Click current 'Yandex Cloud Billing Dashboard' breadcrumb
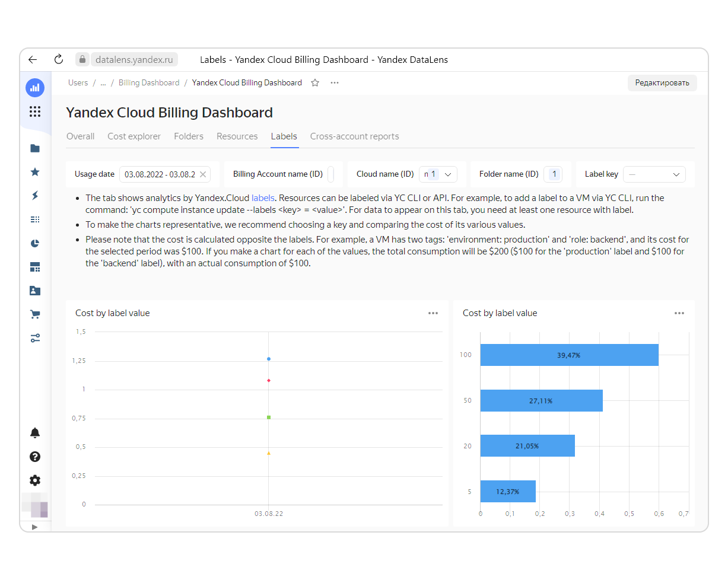This screenshot has width=728, height=580. click(x=247, y=83)
